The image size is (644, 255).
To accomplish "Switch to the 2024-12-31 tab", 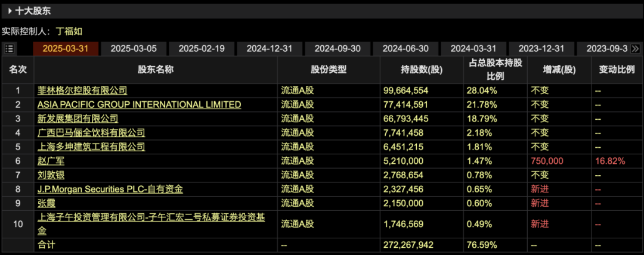I will 270,49.
